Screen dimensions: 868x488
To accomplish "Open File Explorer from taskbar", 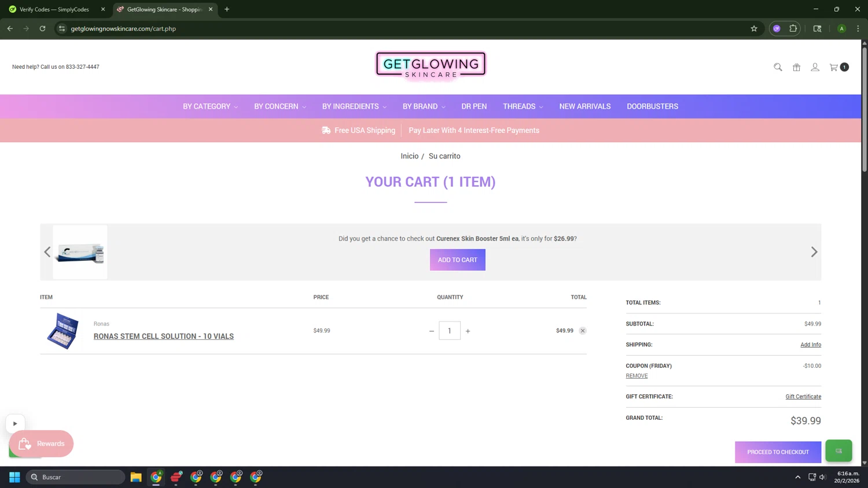I will pos(136,477).
